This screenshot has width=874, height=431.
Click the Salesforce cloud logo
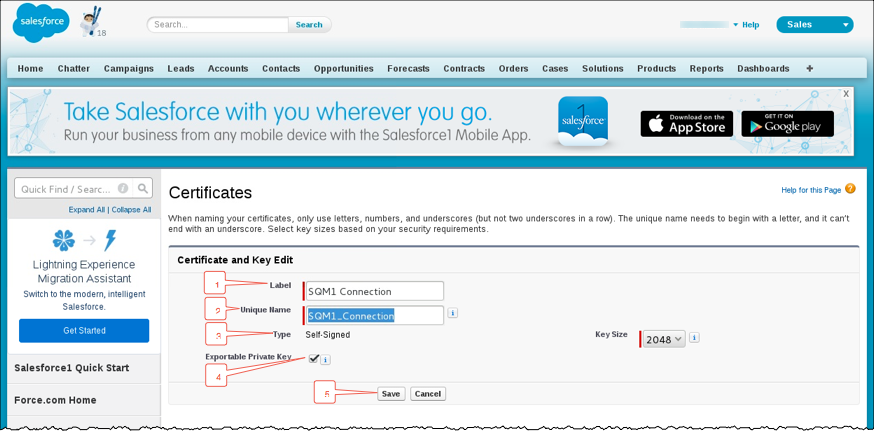(41, 22)
